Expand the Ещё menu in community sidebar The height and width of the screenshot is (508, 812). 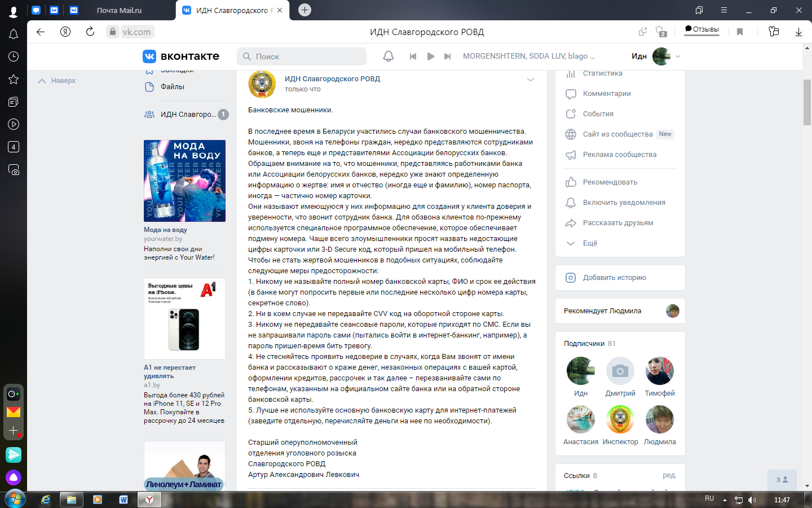(589, 243)
